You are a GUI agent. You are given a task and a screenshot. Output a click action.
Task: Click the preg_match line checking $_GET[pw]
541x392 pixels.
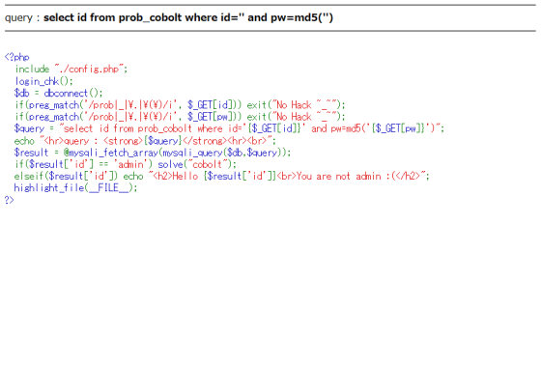point(180,117)
